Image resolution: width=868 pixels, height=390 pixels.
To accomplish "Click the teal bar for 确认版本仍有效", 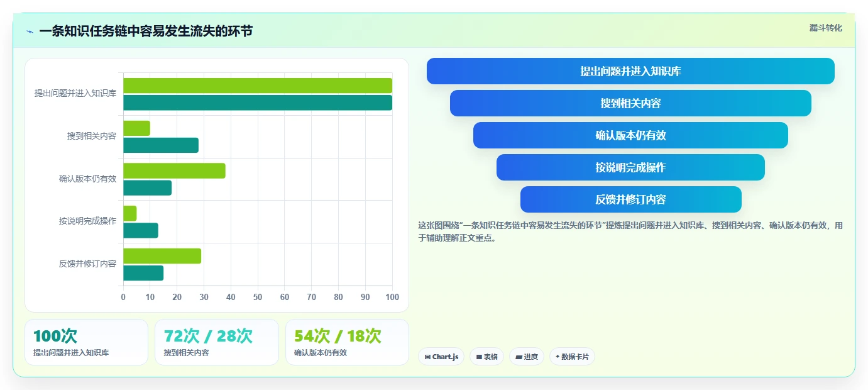I will point(147,187).
